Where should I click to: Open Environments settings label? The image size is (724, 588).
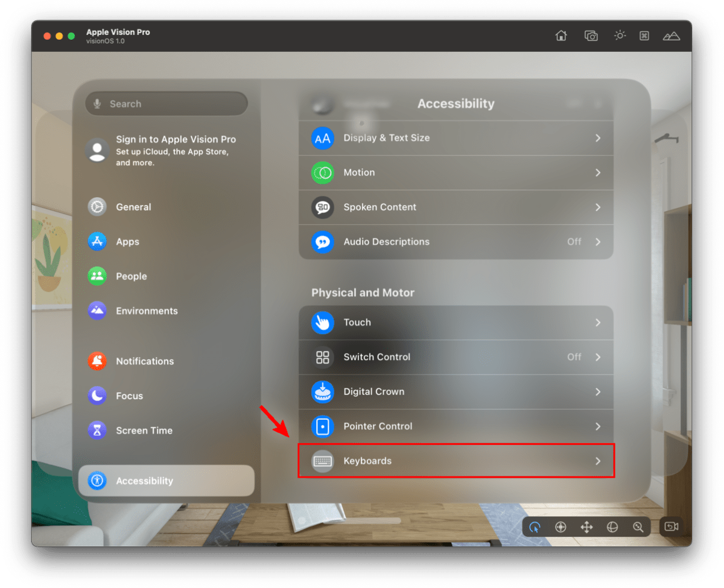[147, 311]
